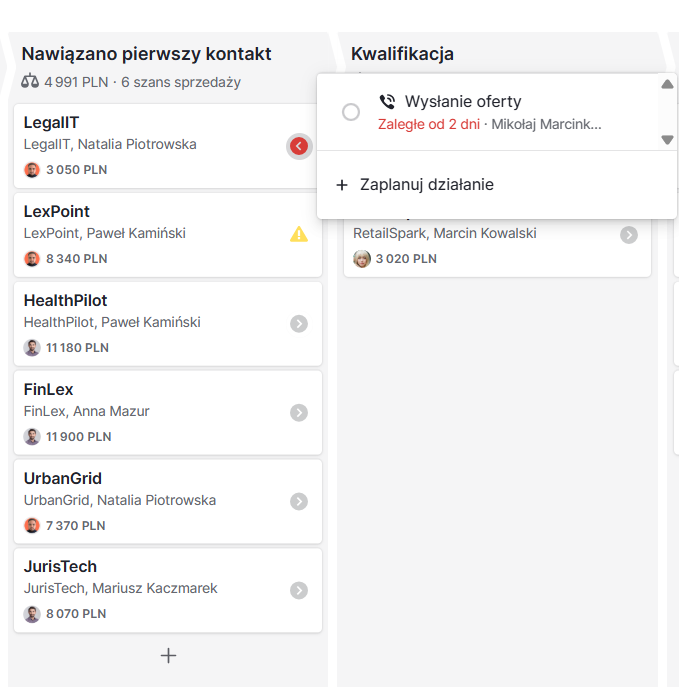Select the Kwalifikacja stage header

[x=402, y=54]
